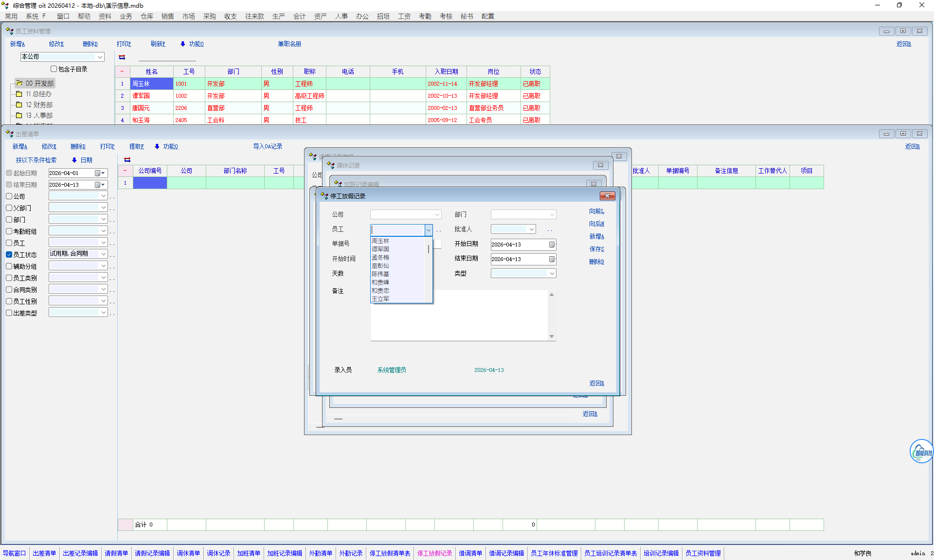This screenshot has width=934, height=560.
Task: Open the 考勤 menu
Action: point(425,16)
